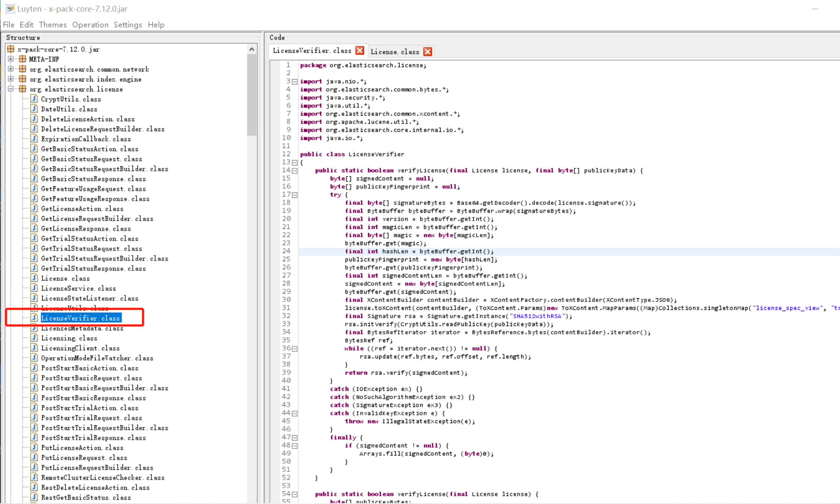Click the Licensing.class file icon
Image resolution: width=840 pixels, height=504 pixels.
click(34, 338)
